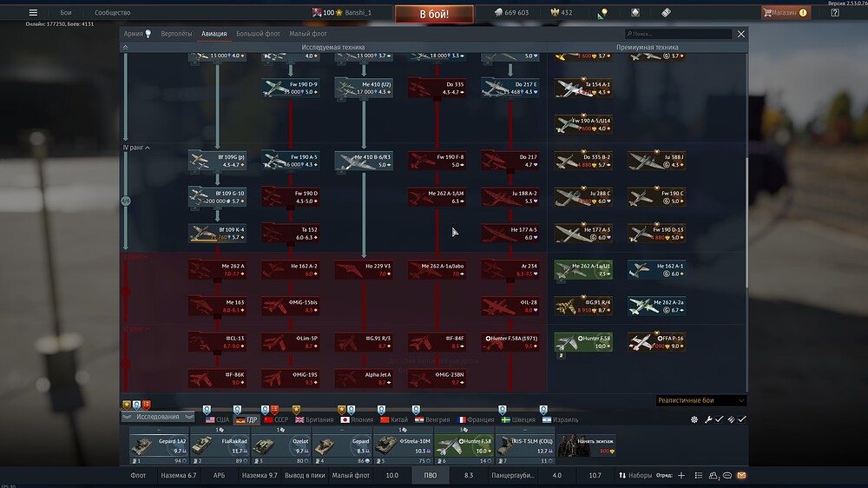Open the Реалистичные бои mode dropdown

coord(701,400)
